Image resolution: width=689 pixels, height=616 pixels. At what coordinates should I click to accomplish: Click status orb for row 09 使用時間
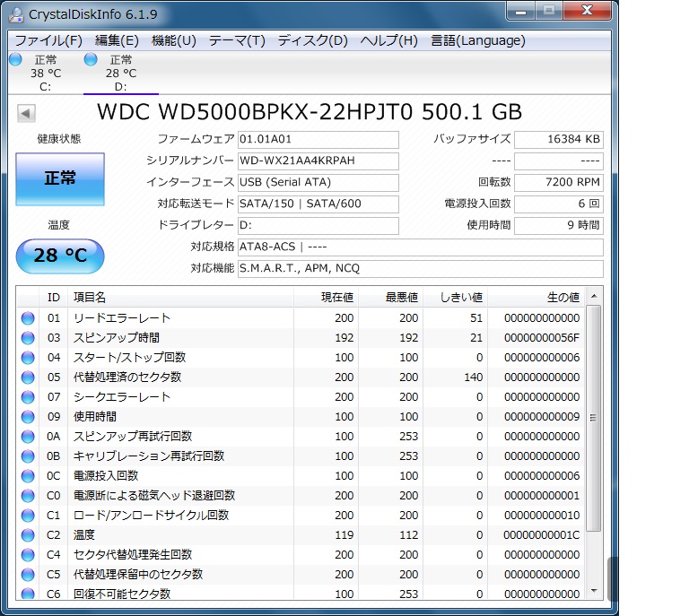point(28,417)
